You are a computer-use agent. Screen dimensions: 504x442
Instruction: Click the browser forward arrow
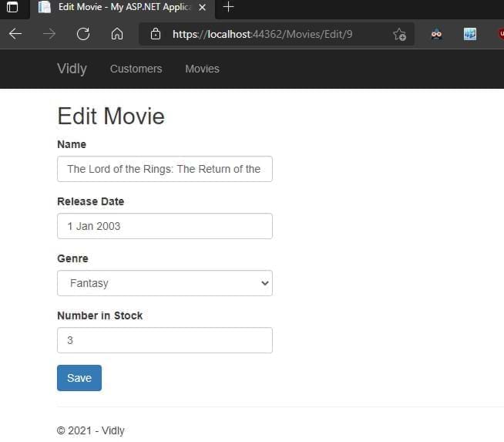49,34
